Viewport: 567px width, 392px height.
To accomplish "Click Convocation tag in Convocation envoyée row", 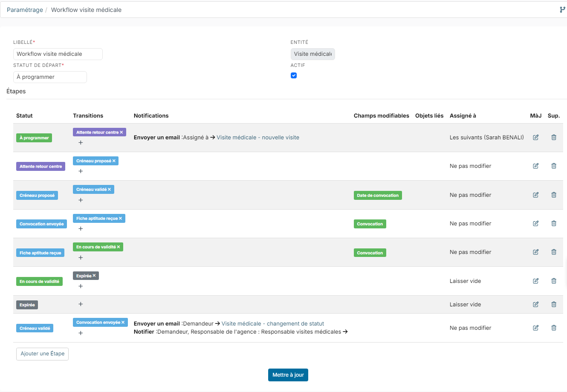I will click(370, 224).
